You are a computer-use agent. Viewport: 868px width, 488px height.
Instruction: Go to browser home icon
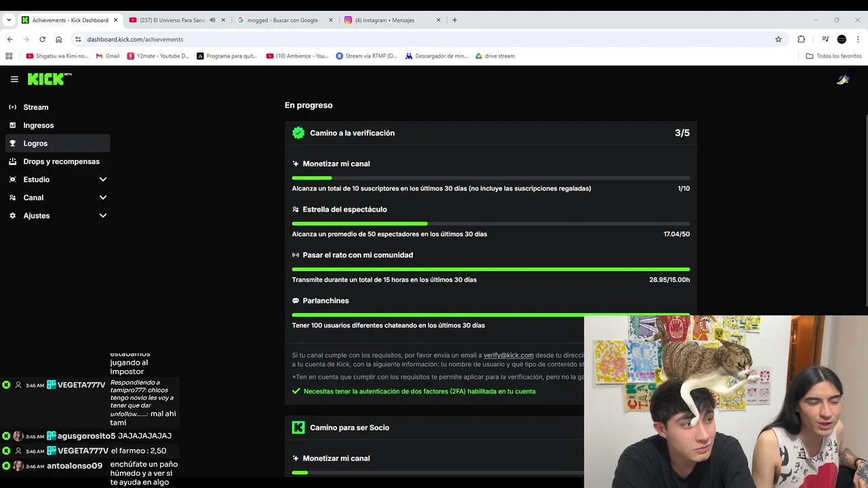pyautogui.click(x=59, y=39)
